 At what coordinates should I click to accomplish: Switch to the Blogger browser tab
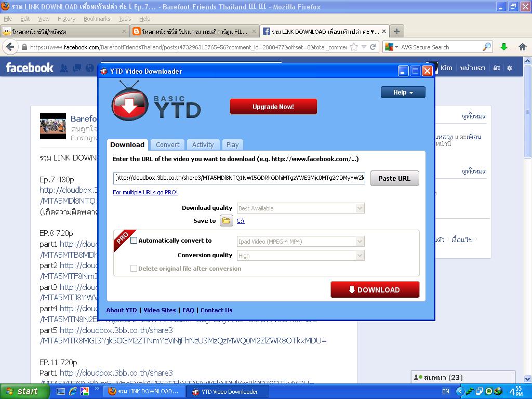coord(195,31)
